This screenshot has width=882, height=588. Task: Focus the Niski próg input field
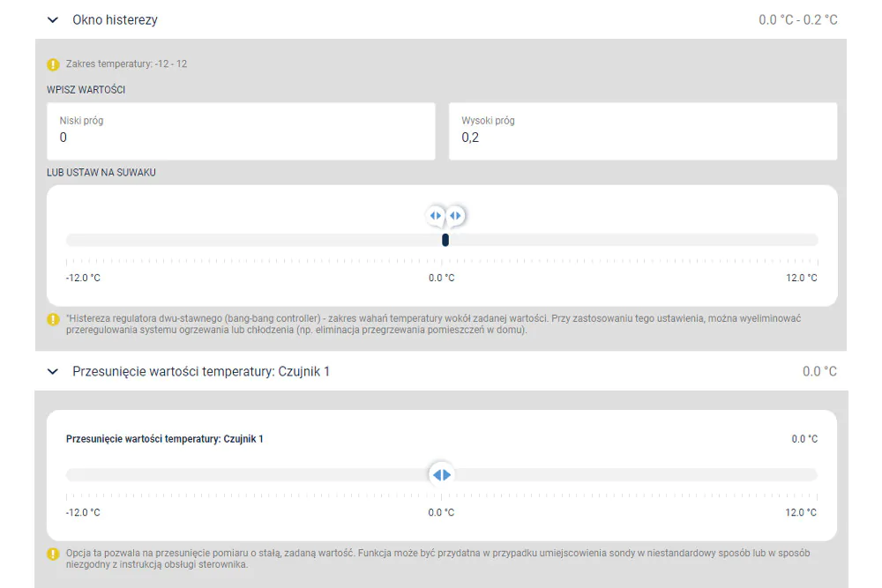coord(241,131)
